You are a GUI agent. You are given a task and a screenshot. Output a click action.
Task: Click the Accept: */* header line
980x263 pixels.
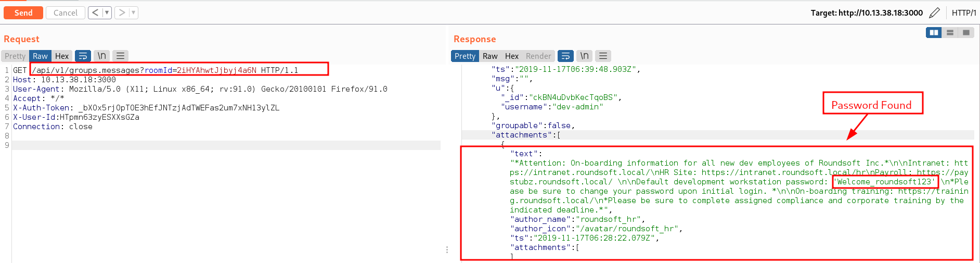pyautogui.click(x=39, y=98)
